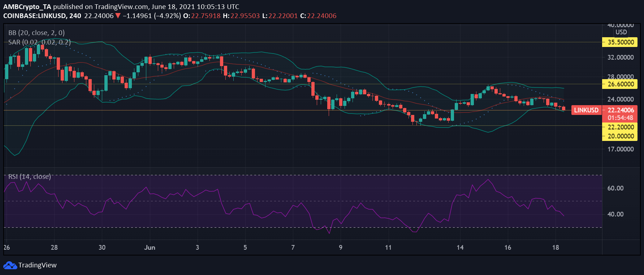Open the TradingView text link
The width and height of the screenshot is (644, 275).
click(x=38, y=265)
